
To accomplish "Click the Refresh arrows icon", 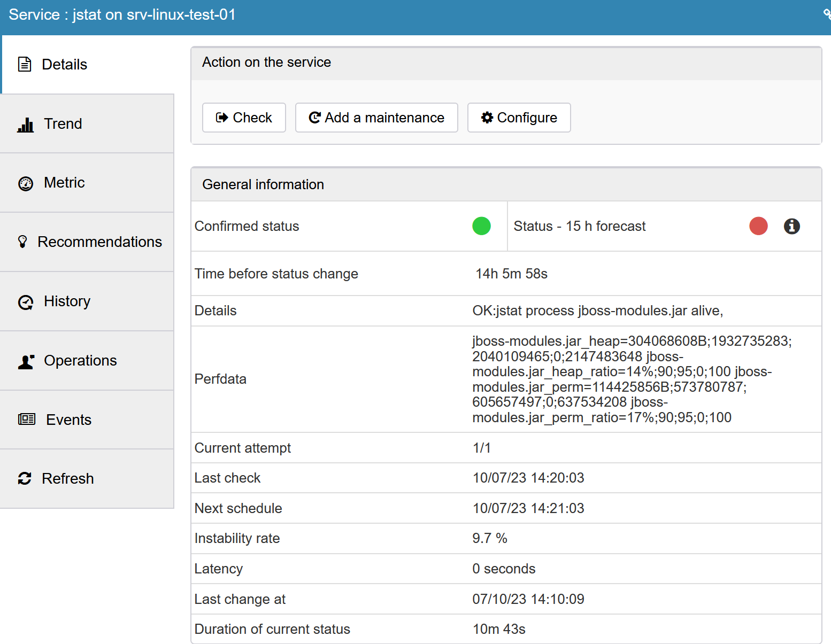I will click(25, 478).
